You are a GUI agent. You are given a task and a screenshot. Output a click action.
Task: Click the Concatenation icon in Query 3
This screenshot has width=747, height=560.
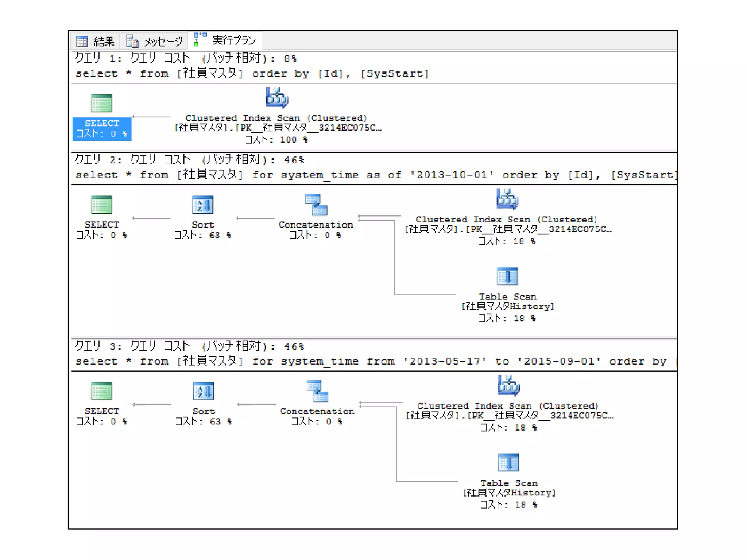pos(317,391)
